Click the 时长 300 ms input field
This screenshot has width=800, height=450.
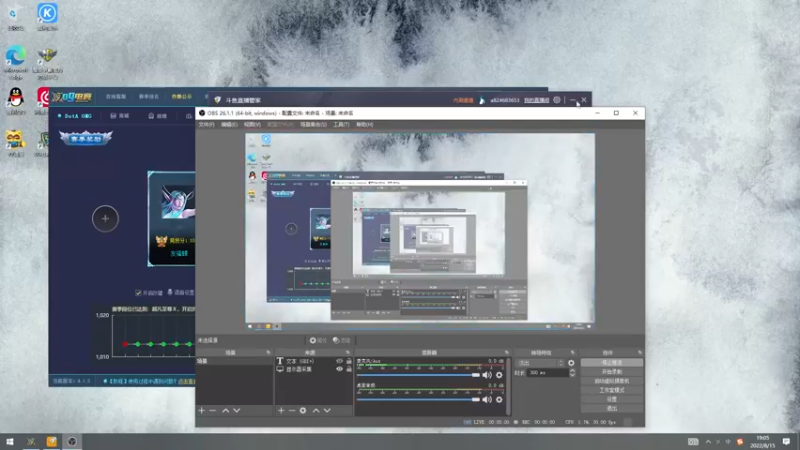point(548,373)
